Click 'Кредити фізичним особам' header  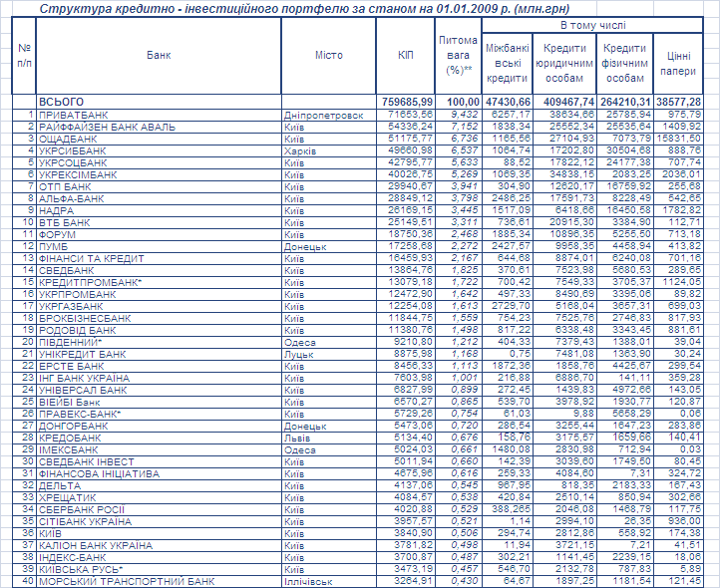coord(624,64)
